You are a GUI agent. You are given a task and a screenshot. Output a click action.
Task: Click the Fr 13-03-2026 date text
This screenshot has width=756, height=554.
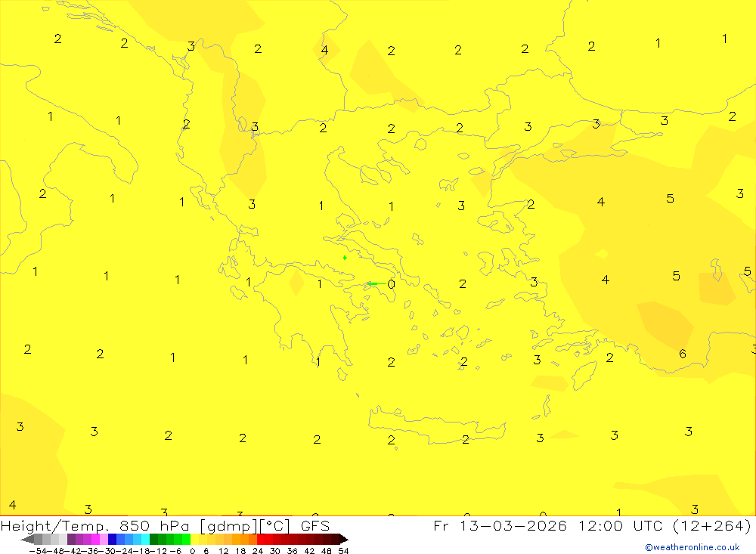coord(500,525)
